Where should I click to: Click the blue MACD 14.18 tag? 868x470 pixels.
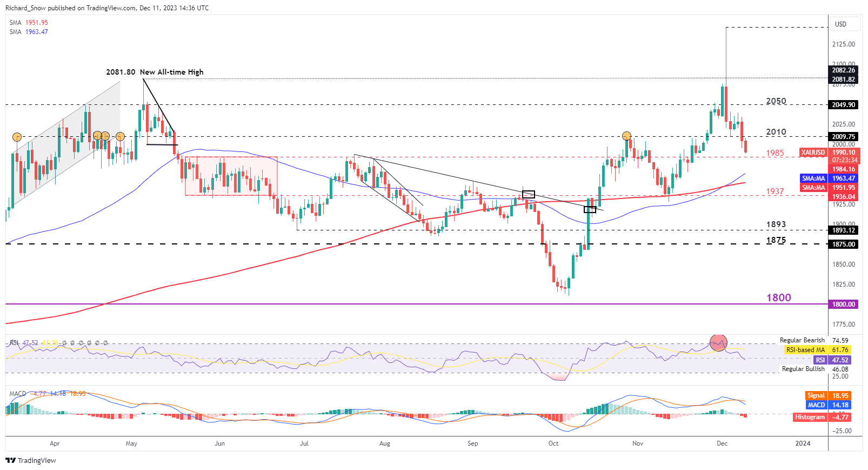point(829,405)
